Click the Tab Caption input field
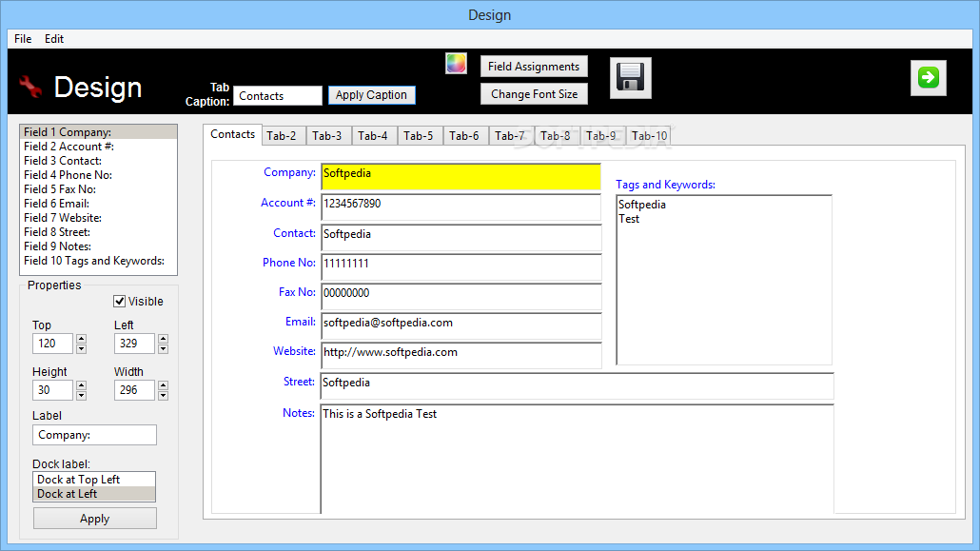The image size is (980, 551). (278, 96)
